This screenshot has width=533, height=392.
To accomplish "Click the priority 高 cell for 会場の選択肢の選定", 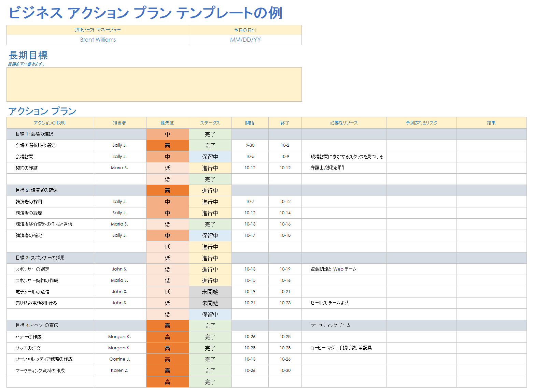I will (x=168, y=145).
